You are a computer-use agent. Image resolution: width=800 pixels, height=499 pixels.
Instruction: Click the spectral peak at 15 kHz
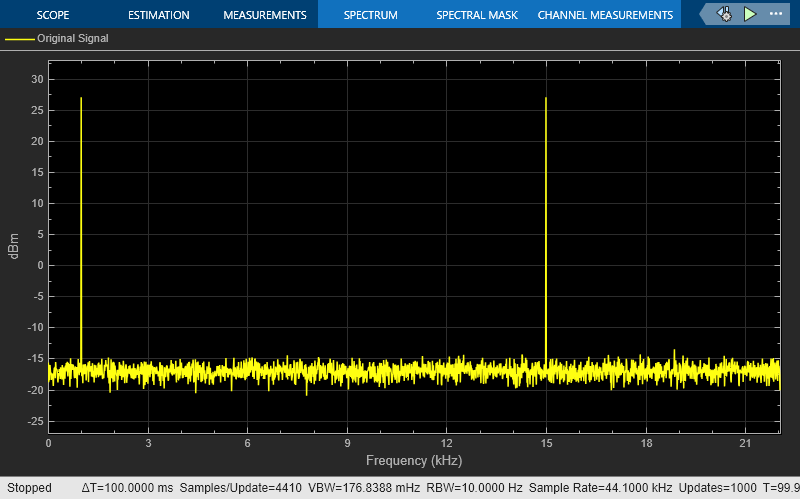tap(546, 98)
